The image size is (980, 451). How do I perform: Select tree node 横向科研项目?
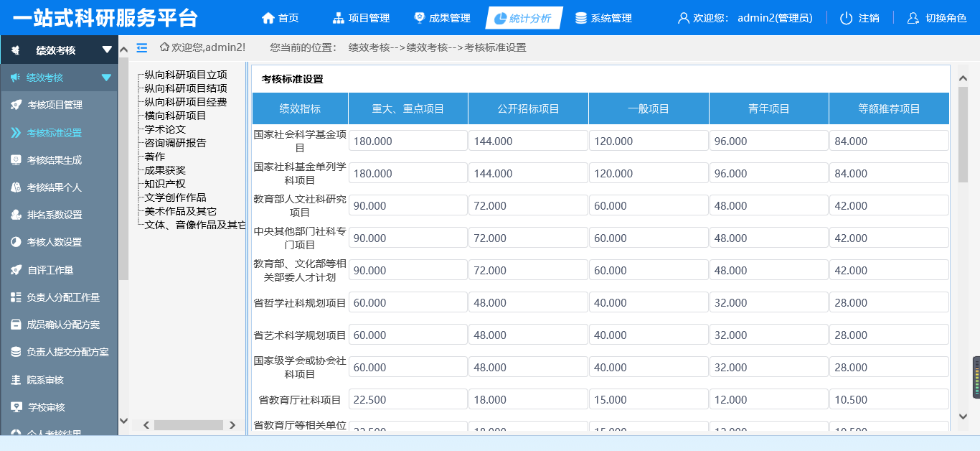click(x=175, y=116)
